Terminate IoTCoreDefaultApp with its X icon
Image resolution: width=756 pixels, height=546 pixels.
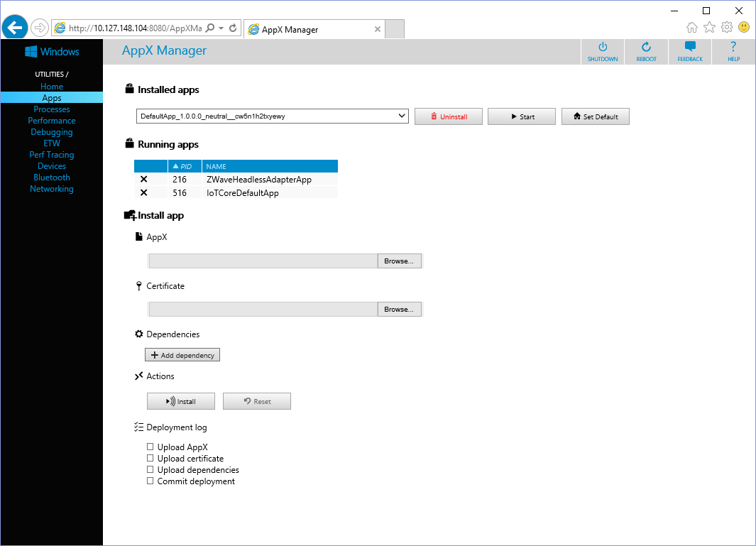143,193
